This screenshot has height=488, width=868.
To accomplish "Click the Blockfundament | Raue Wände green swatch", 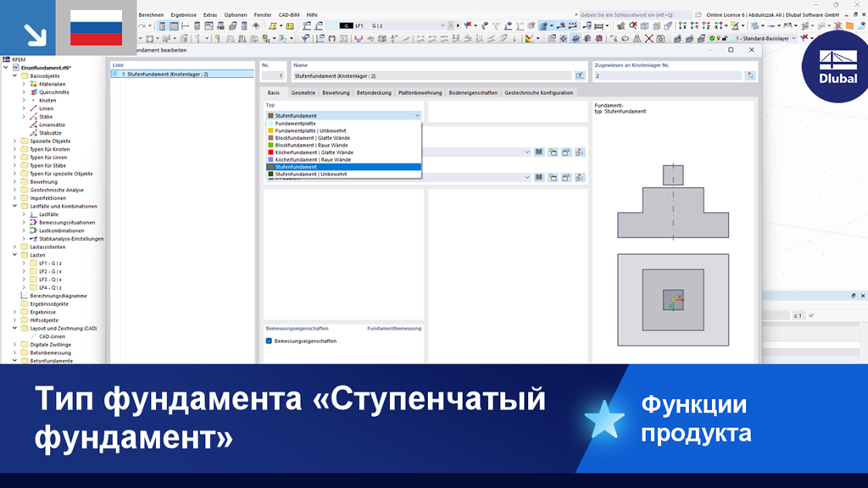I will pos(270,145).
